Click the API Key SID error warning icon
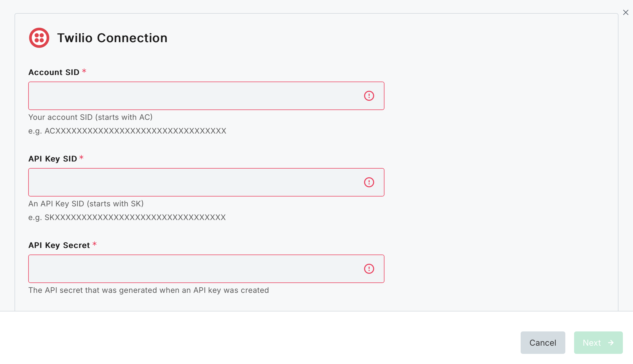The width and height of the screenshot is (633, 364). coord(369,182)
